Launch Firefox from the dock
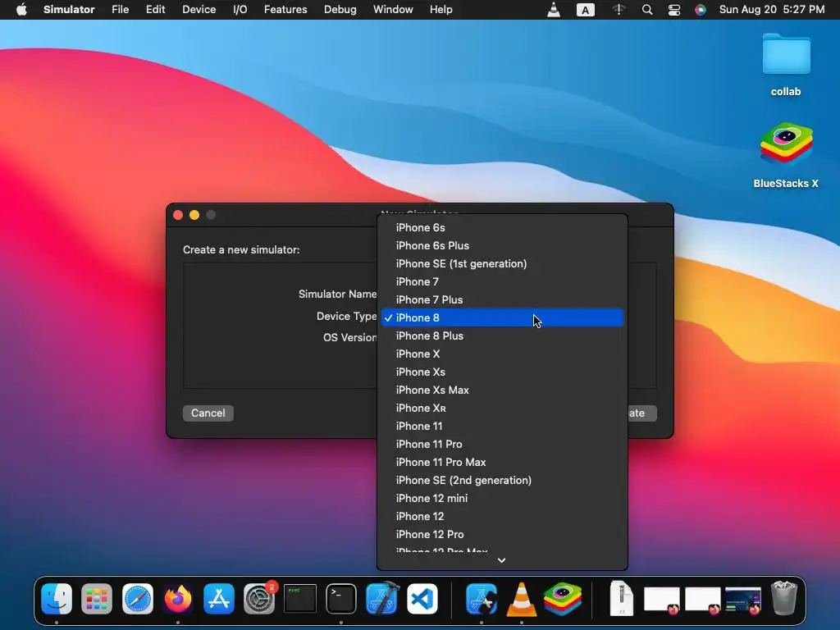The width and height of the screenshot is (840, 630). [x=178, y=598]
